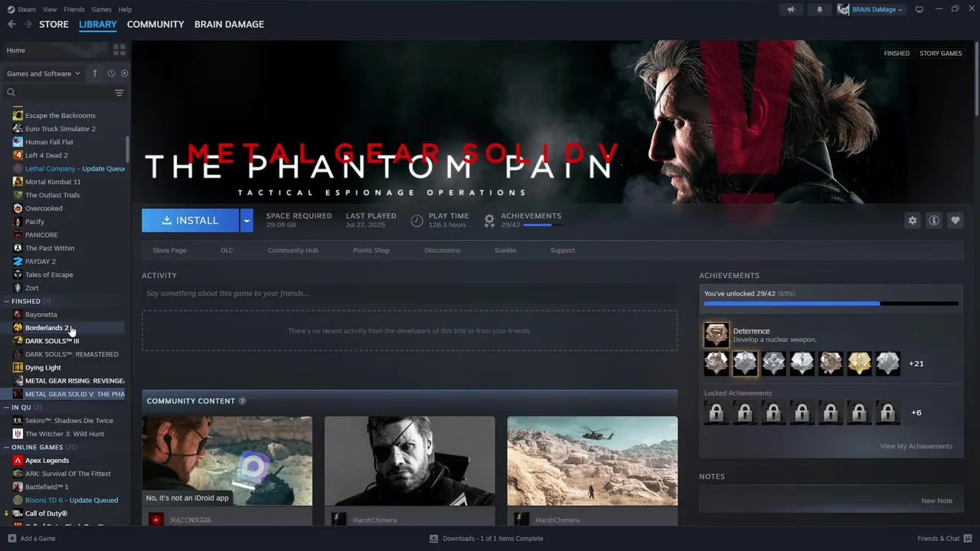Select Euro Truck Simulator 2
The height and width of the screenshot is (551, 980).
click(60, 129)
